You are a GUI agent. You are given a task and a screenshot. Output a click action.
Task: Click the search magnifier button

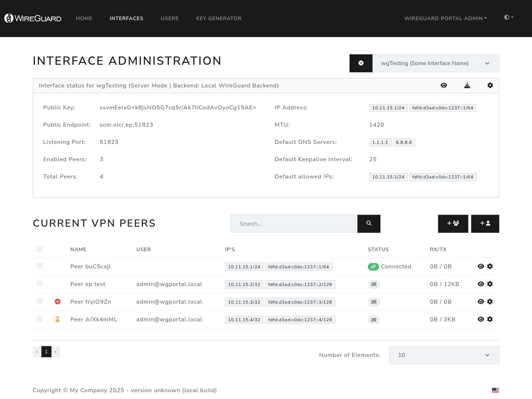[x=369, y=224]
